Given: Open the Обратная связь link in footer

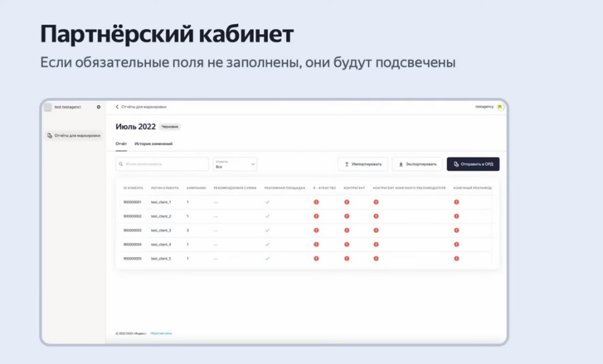Looking at the screenshot, I should [161, 333].
